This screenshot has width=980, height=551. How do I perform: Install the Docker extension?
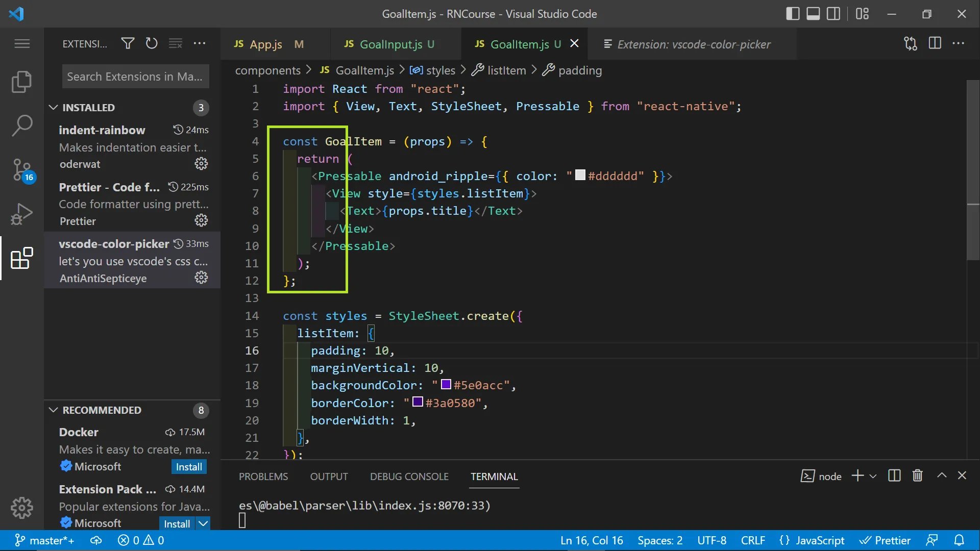[x=188, y=467]
